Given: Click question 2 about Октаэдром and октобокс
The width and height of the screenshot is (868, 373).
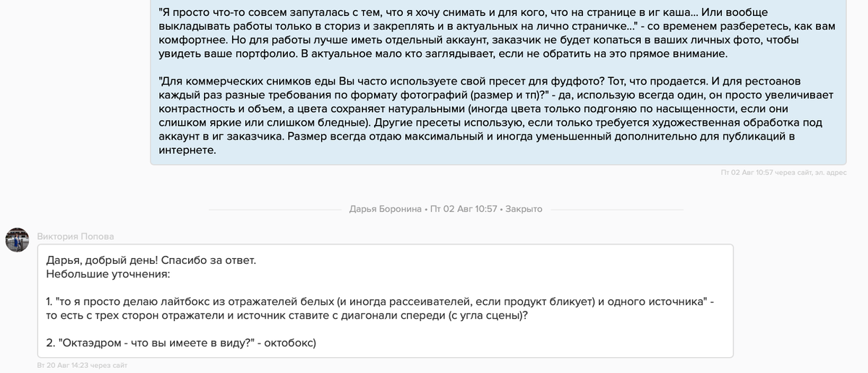Looking at the screenshot, I should (181, 343).
